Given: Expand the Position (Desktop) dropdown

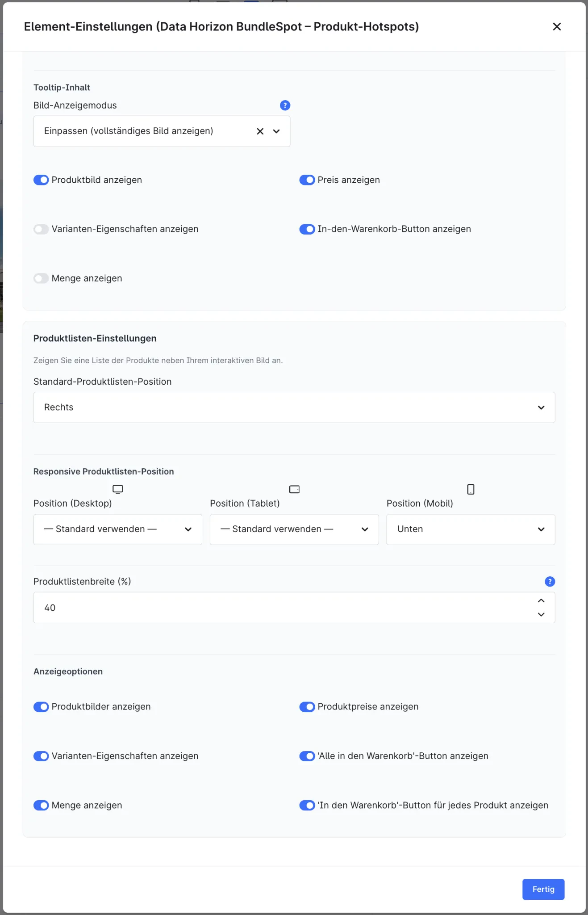Looking at the screenshot, I should 118,529.
